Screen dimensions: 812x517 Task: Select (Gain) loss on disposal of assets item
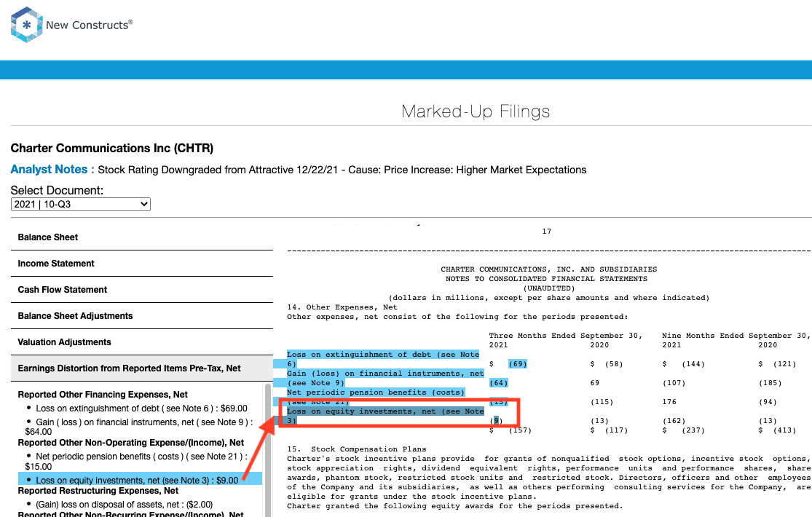tap(125, 504)
